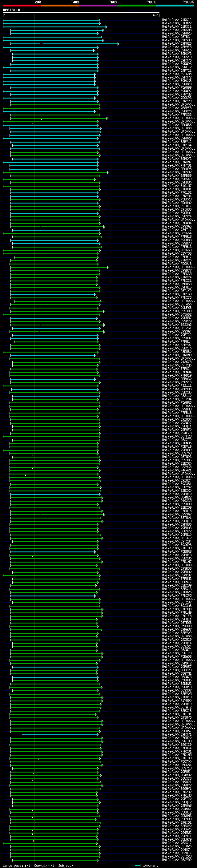Click the green ~80% identity legend segment
Image resolution: width=197 pixels, height=868 pixels.
coord(137,6)
